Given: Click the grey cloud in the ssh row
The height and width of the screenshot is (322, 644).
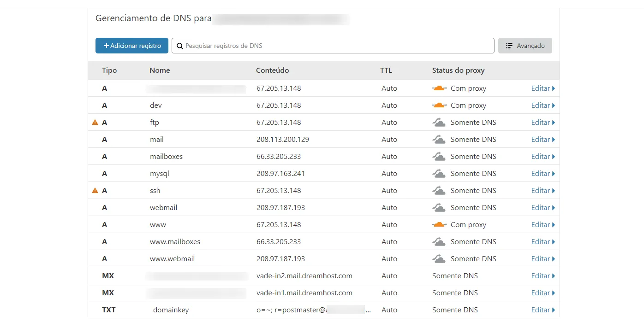Looking at the screenshot, I should pos(439,190).
